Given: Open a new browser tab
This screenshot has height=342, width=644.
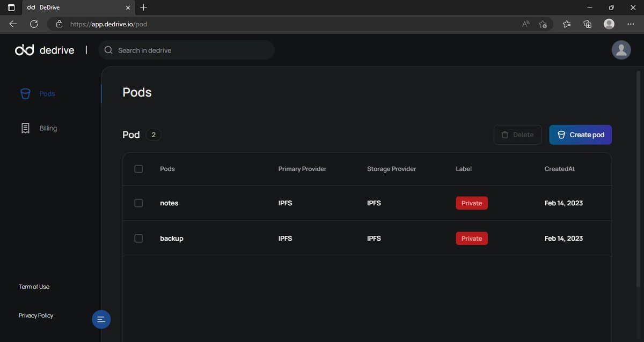Looking at the screenshot, I should 143,8.
